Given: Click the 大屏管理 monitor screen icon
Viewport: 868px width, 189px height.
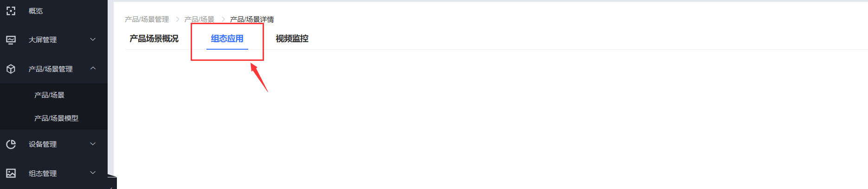Looking at the screenshot, I should click(11, 40).
